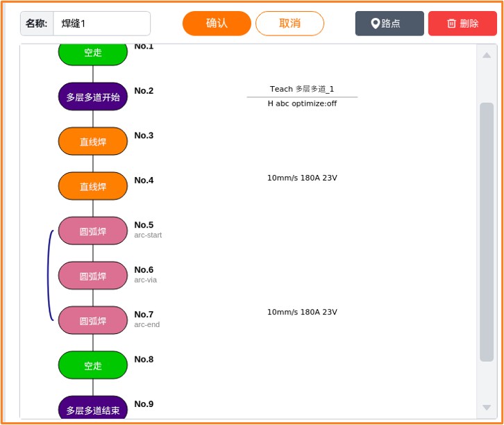Click the scroll up arrow
Screen dimensions: 504x425
[487, 56]
